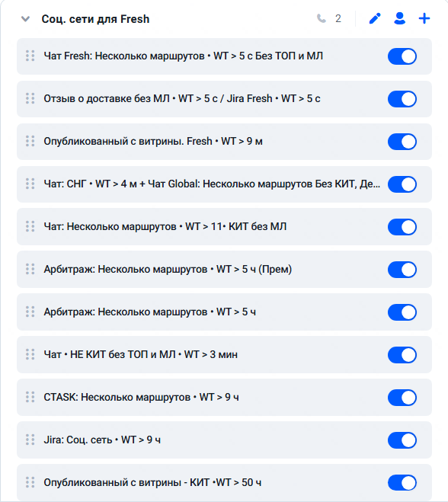Toggle Арбитраж WT > 5 ч switch without Прем
448x502 pixels.
tap(402, 312)
